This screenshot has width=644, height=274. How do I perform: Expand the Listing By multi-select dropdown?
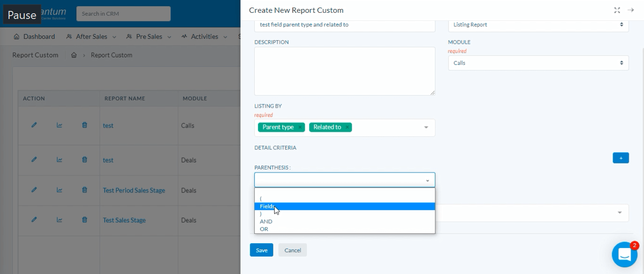(x=426, y=128)
